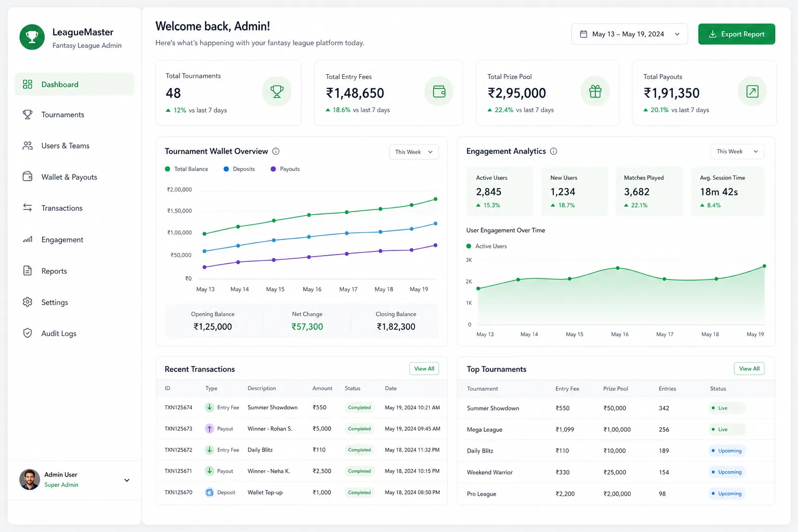Click info icon beside Tournament Wallet Overview
The image size is (798, 532).
coord(276,151)
